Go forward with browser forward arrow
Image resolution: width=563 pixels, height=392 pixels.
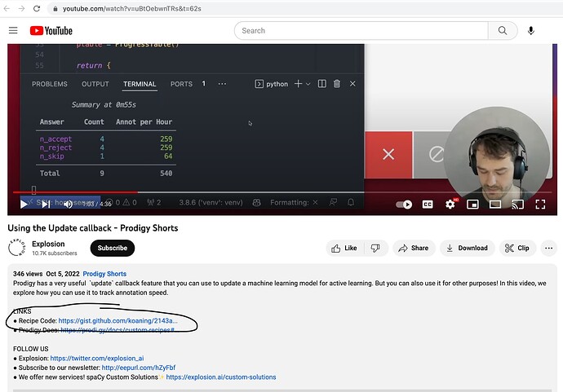21,8
